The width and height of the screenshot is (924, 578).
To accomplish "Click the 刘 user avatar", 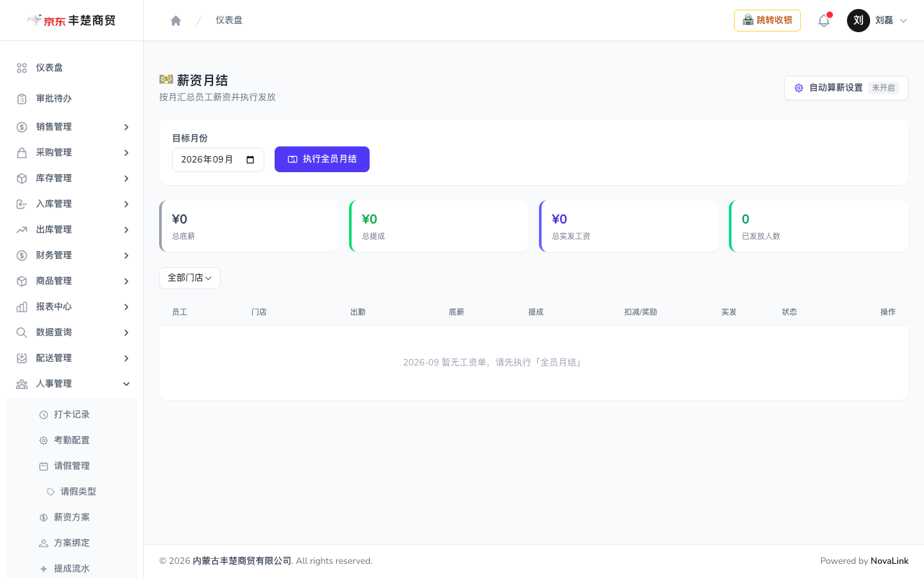I will (x=859, y=21).
